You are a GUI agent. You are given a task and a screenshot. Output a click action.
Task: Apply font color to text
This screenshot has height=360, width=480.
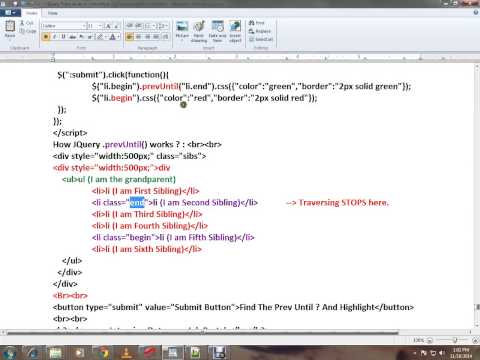coord(112,37)
